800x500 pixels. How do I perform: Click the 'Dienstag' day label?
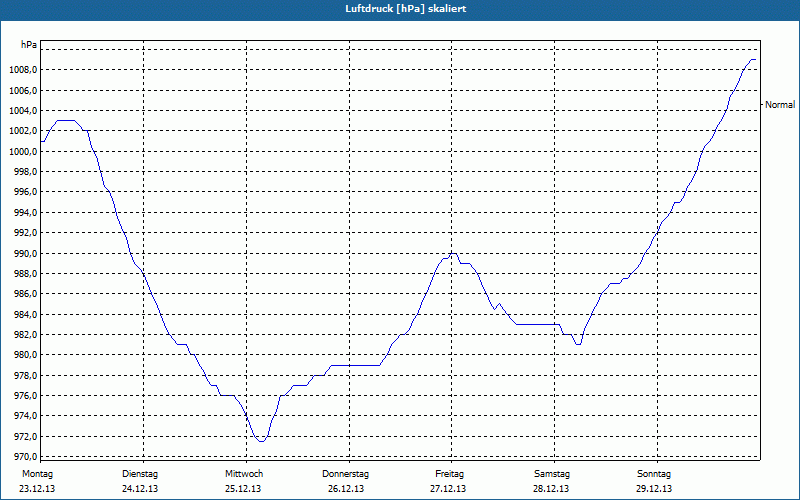[140, 474]
